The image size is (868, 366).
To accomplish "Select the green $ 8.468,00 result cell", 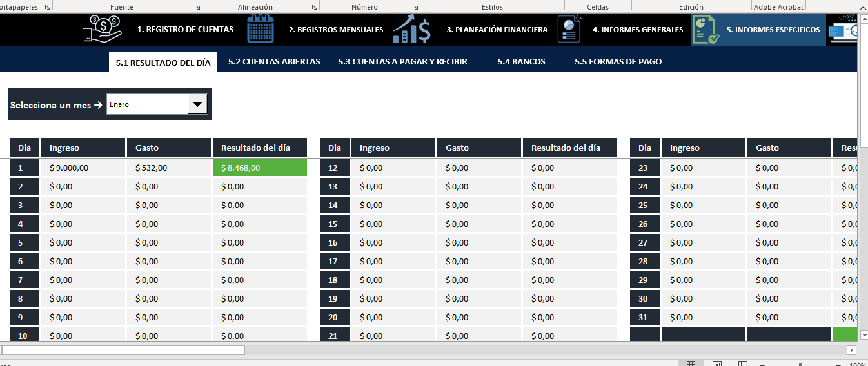I will [260, 168].
